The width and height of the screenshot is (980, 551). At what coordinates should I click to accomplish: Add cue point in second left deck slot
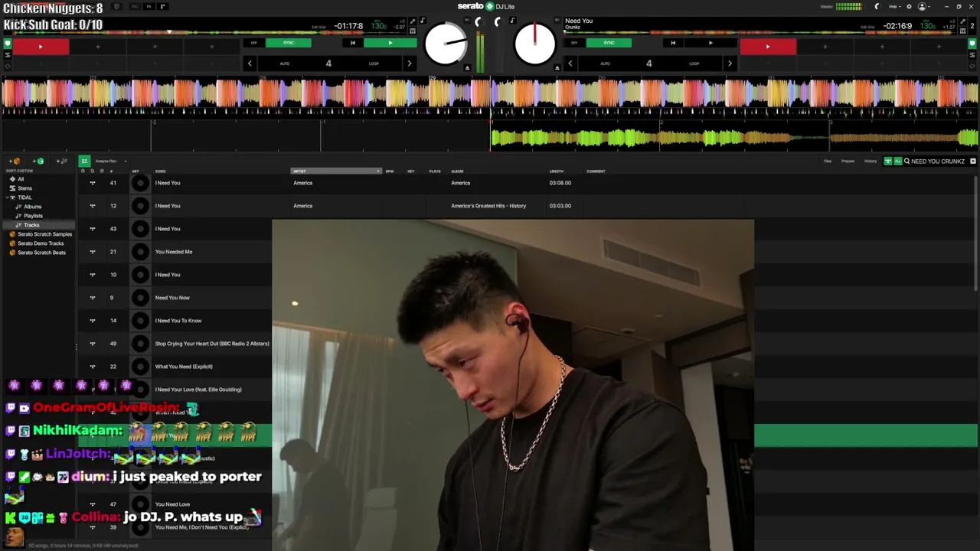(97, 47)
